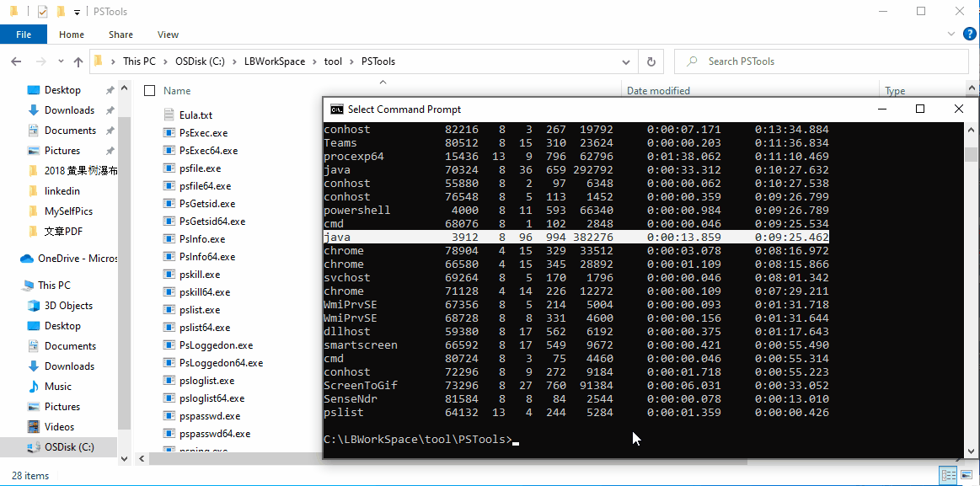Click the Up one level arrow
Viewport: 980px width, 486px height.
(78, 61)
